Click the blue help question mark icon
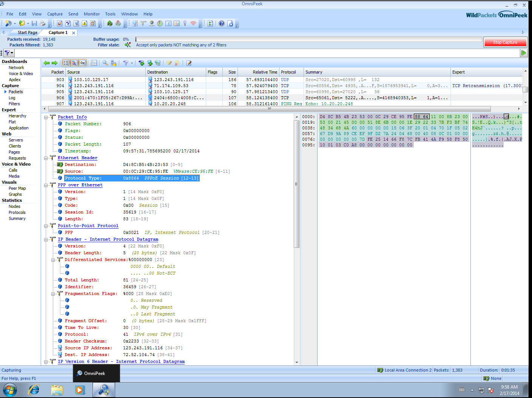This screenshot has width=532, height=398. coord(222,23)
